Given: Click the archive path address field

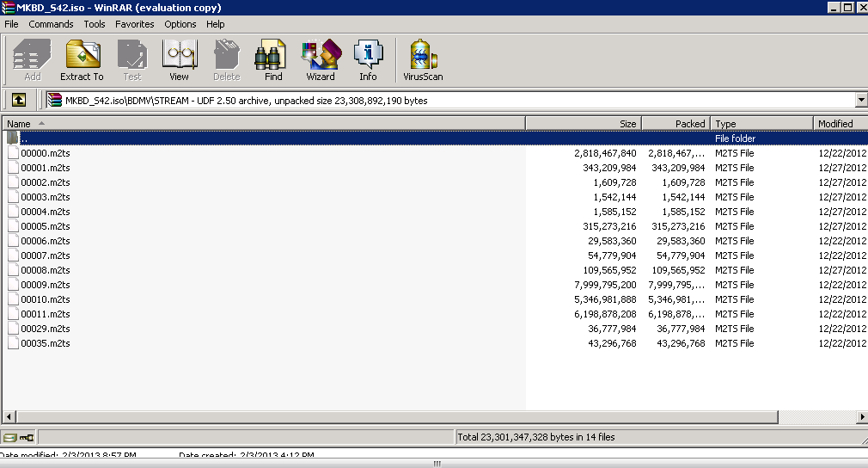Looking at the screenshot, I should 450,101.
